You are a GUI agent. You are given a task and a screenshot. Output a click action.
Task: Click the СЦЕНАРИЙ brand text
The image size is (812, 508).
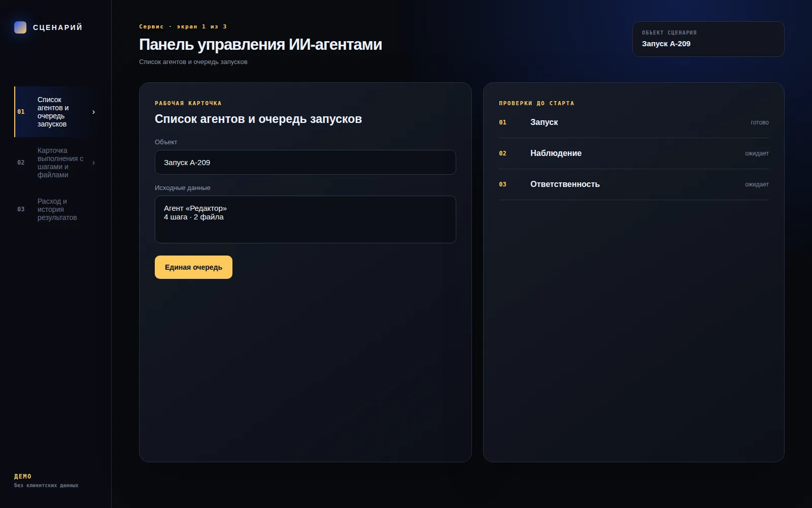point(57,27)
